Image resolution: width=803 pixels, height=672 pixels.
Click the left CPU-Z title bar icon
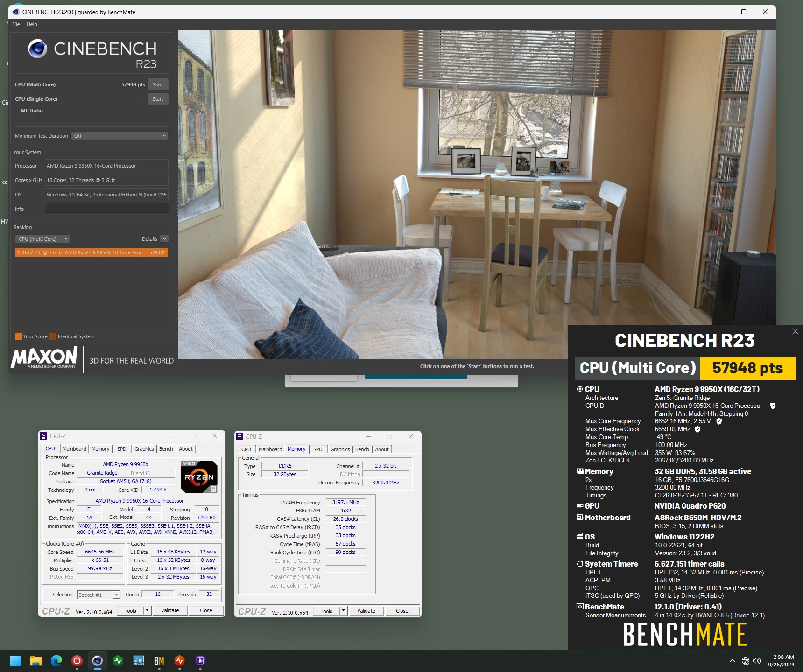point(44,436)
